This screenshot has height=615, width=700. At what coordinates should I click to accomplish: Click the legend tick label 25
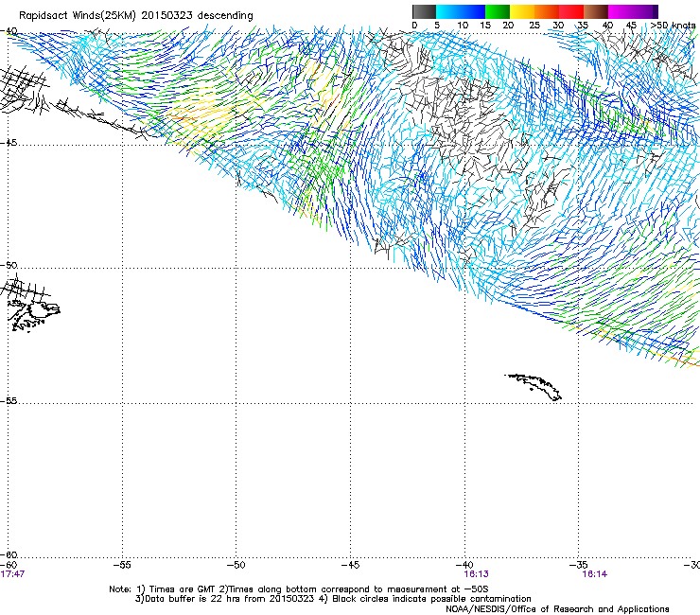pos(534,26)
